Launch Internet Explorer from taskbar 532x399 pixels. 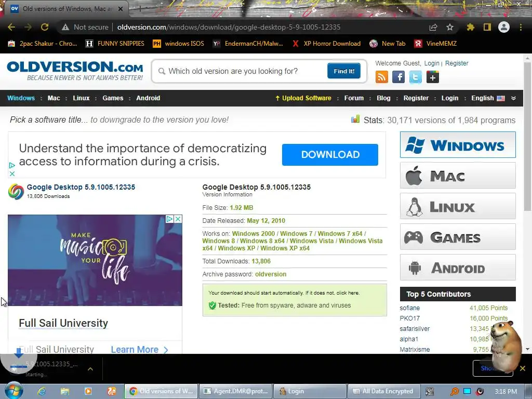[x=42, y=391]
